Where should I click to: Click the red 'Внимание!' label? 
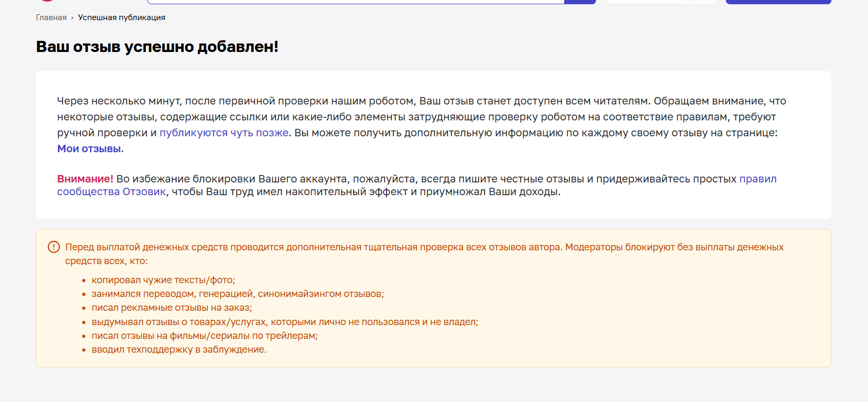85,179
